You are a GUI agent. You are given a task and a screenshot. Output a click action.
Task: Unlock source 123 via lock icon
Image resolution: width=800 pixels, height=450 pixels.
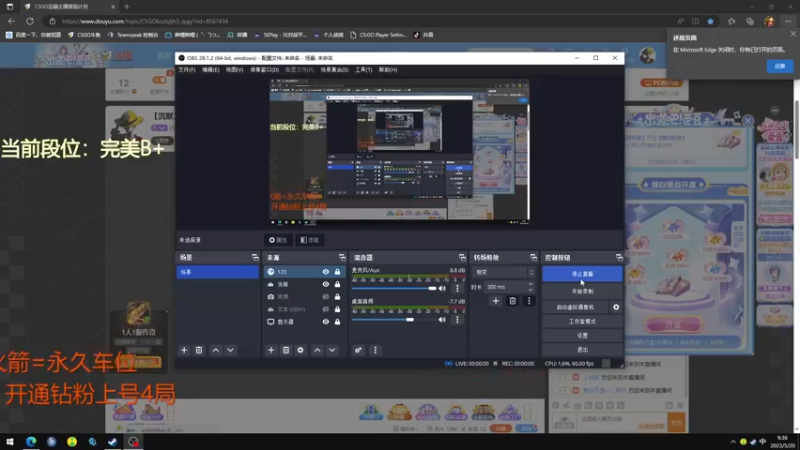(x=337, y=272)
